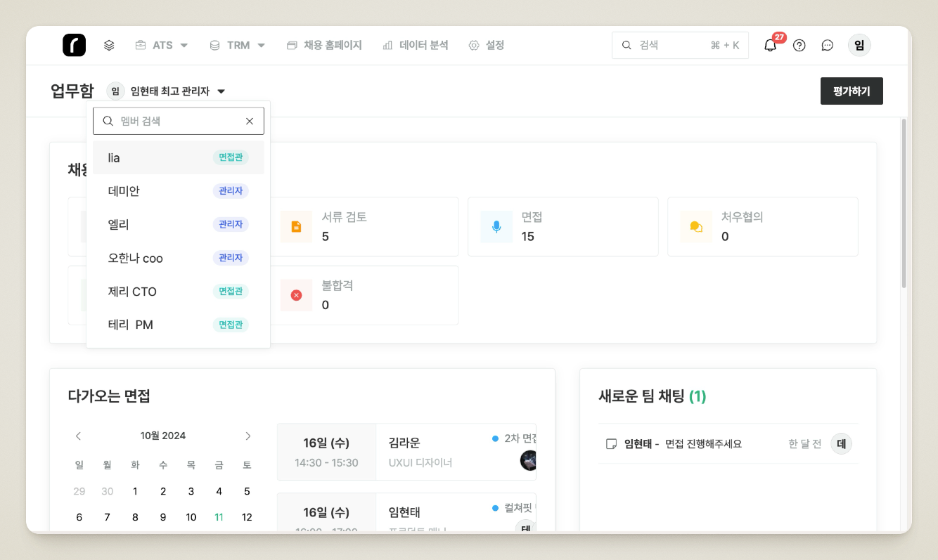Expand the TRM dropdown menu
938x560 pixels.
pyautogui.click(x=238, y=45)
